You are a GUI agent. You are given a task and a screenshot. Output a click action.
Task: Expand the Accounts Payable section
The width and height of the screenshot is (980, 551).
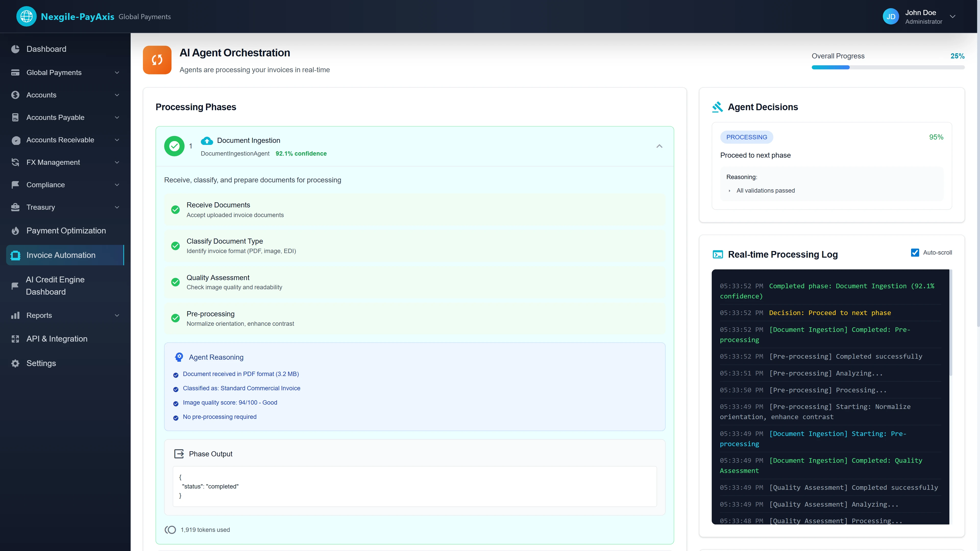117,118
